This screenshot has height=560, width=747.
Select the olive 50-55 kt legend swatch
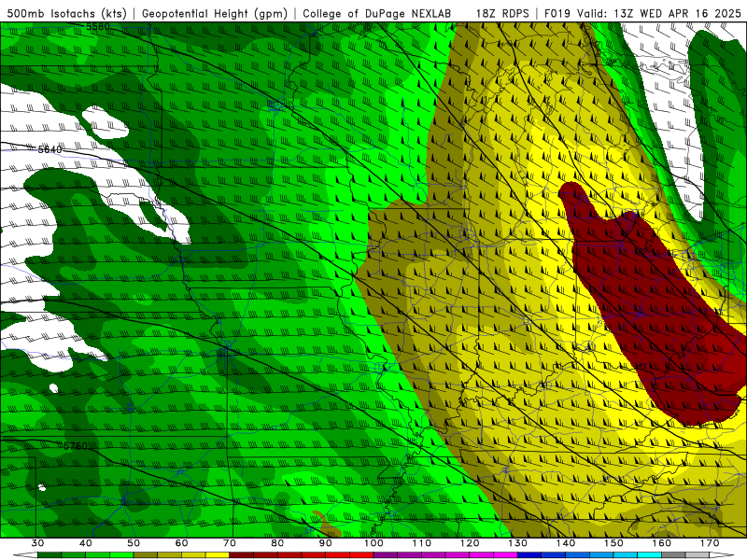pyautogui.click(x=146, y=555)
